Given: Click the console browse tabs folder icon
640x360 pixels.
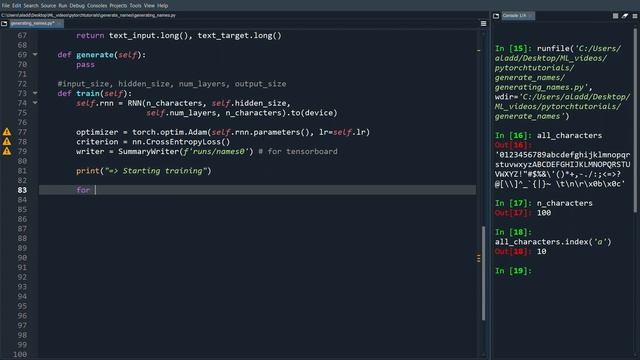Looking at the screenshot, I should [496, 16].
